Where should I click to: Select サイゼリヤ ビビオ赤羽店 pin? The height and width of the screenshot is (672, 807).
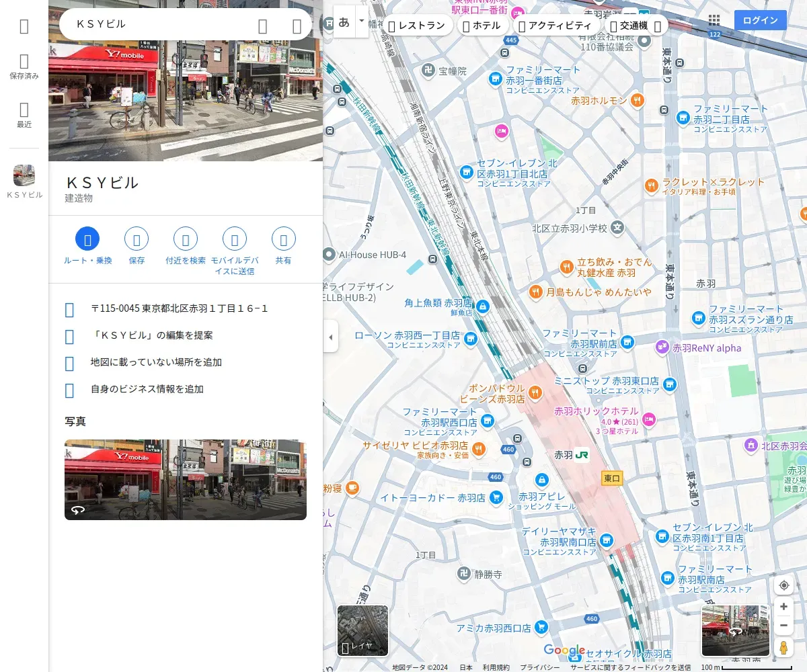[x=478, y=448]
